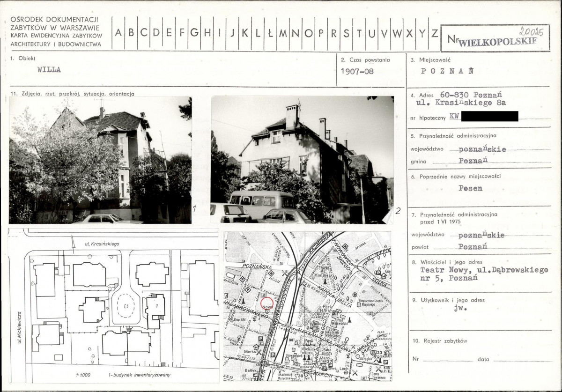
Task: Click the construction date 1907-08
Action: [357, 72]
